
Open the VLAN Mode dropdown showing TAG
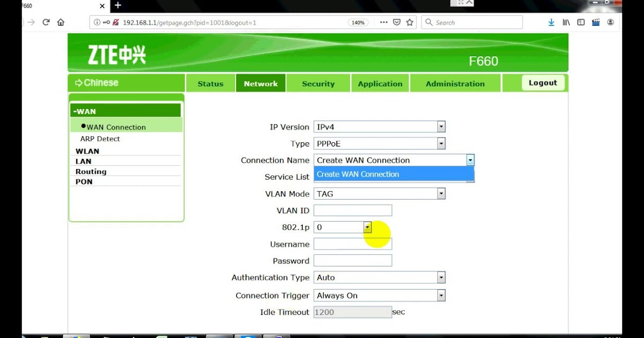[x=379, y=194]
